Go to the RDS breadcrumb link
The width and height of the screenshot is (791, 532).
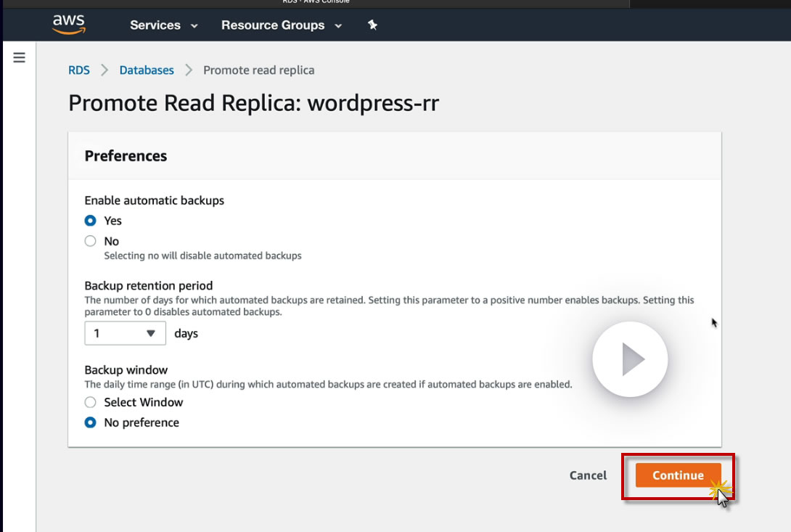click(79, 70)
